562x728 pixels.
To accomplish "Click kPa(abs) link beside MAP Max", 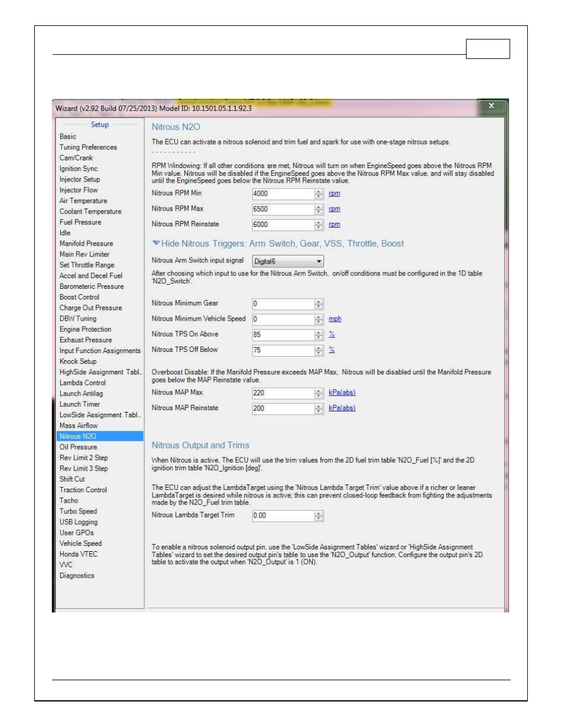I will [342, 393].
